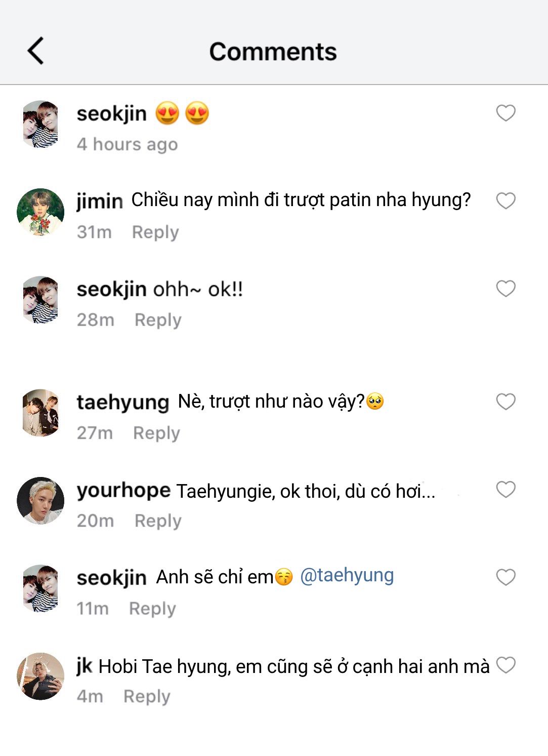The image size is (548, 756).
Task: Reply to seokjin's 11m comment
Action: point(152,609)
